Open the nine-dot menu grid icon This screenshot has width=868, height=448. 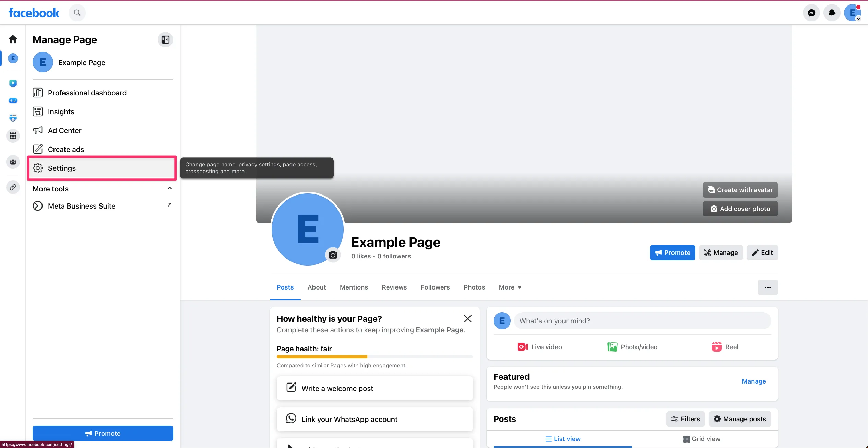(13, 136)
